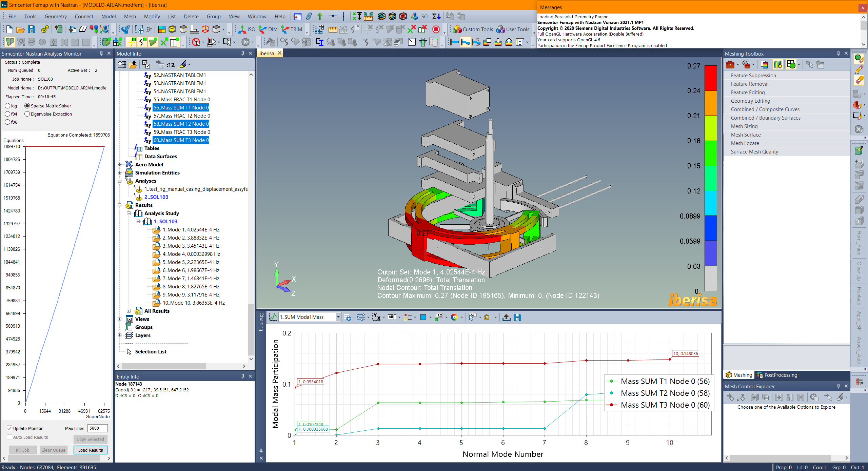Viewport: 868px width, 471px height.
Task: Open the Mesh menu
Action: 130,16
